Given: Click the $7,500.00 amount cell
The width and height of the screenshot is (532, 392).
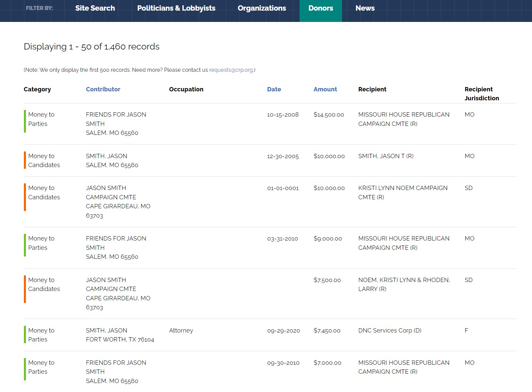Looking at the screenshot, I should click(327, 280).
